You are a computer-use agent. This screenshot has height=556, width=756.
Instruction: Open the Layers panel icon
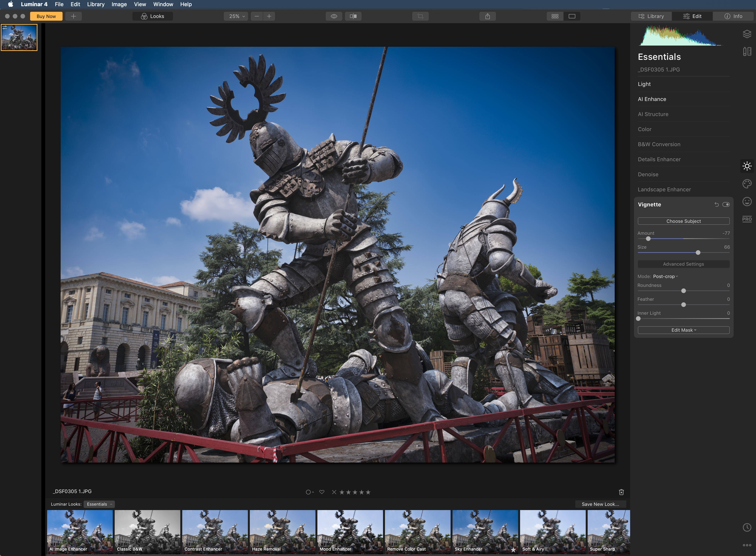point(747,34)
